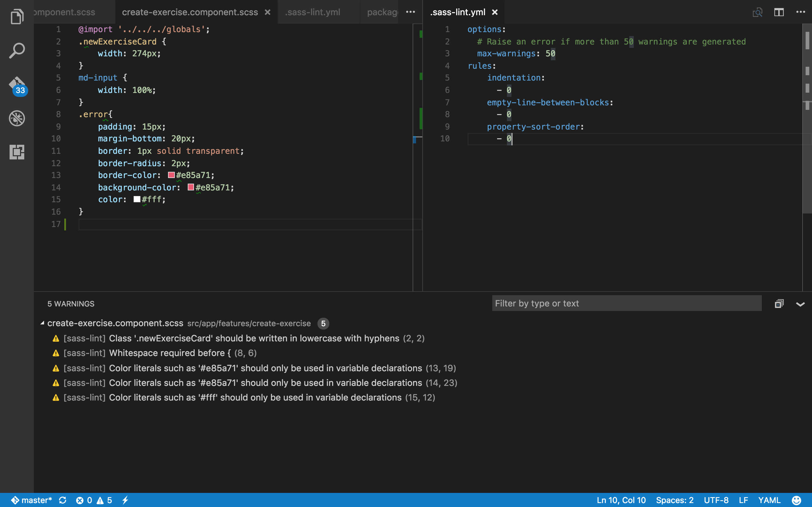Click the #fff white color swatch on line 15
This screenshot has height=507, width=812.
coord(136,199)
